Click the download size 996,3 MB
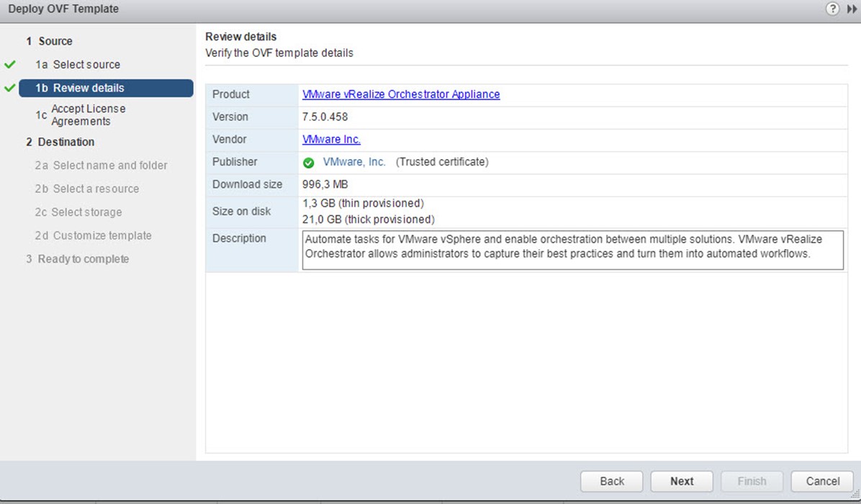This screenshot has height=504, width=861. click(325, 184)
